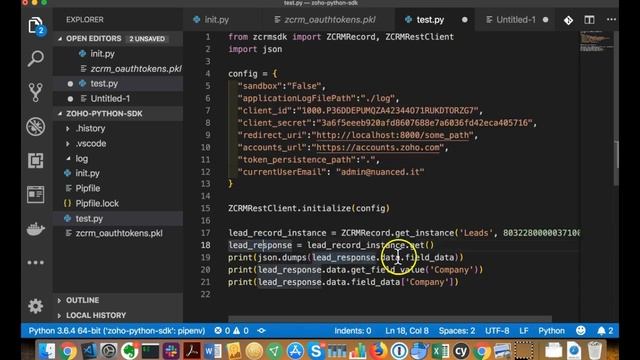
Task: Open the Source Control view
Action: (36, 92)
